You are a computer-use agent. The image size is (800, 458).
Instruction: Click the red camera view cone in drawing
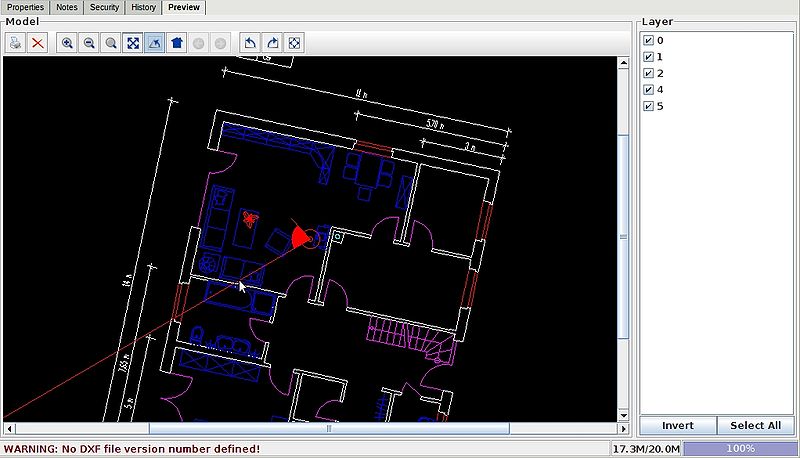tap(301, 237)
